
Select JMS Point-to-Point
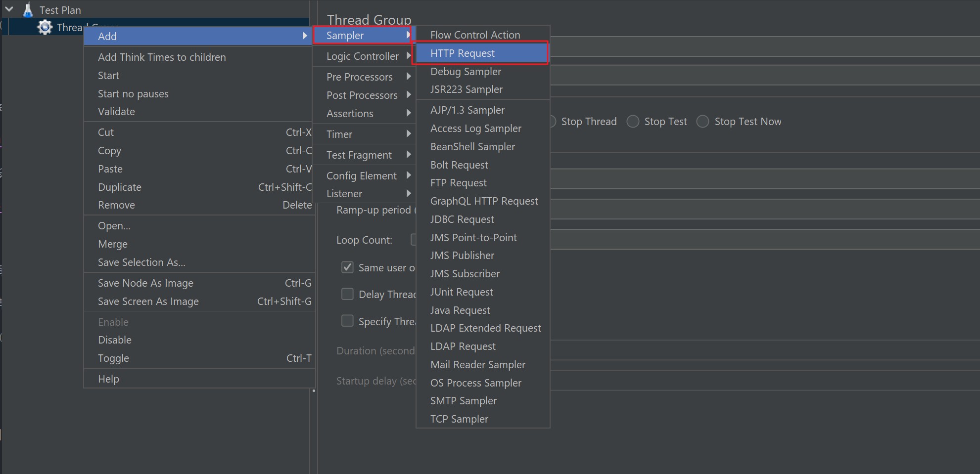(x=483, y=237)
